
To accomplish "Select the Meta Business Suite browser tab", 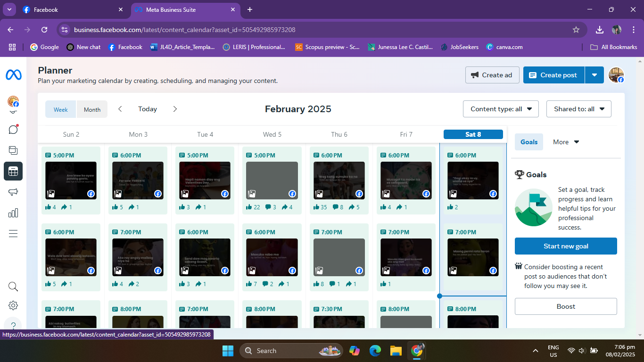I will [185, 9].
